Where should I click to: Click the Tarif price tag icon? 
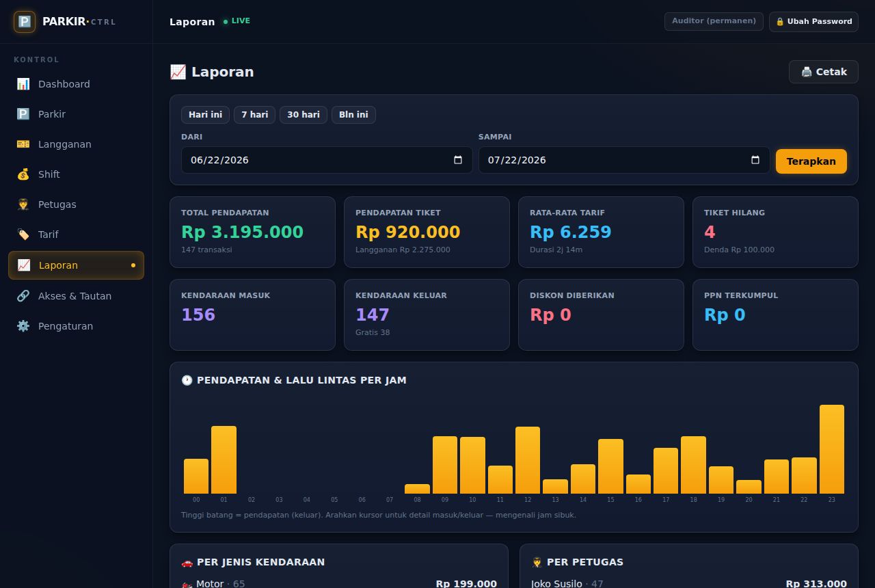coord(23,235)
